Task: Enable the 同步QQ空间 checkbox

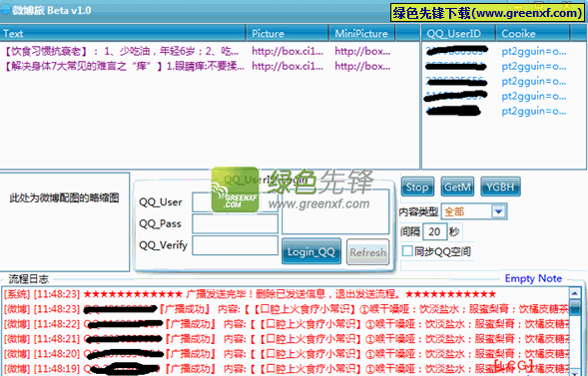Action: point(407,251)
